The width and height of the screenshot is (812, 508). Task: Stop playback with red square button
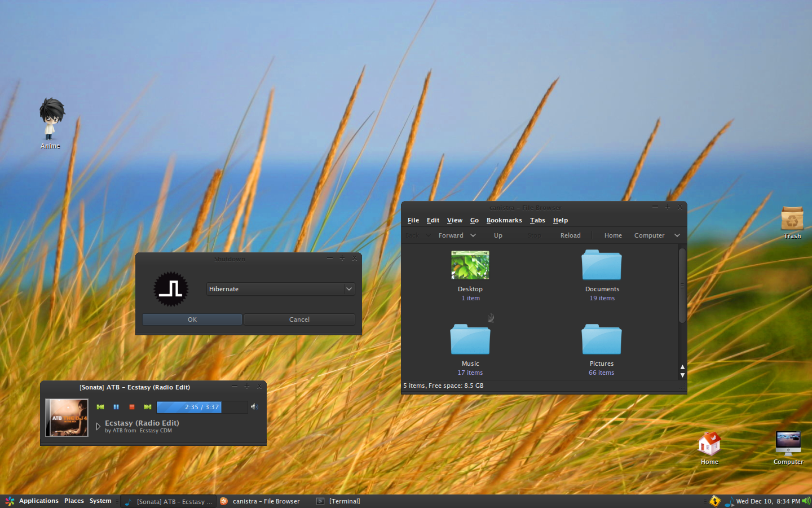click(x=132, y=407)
